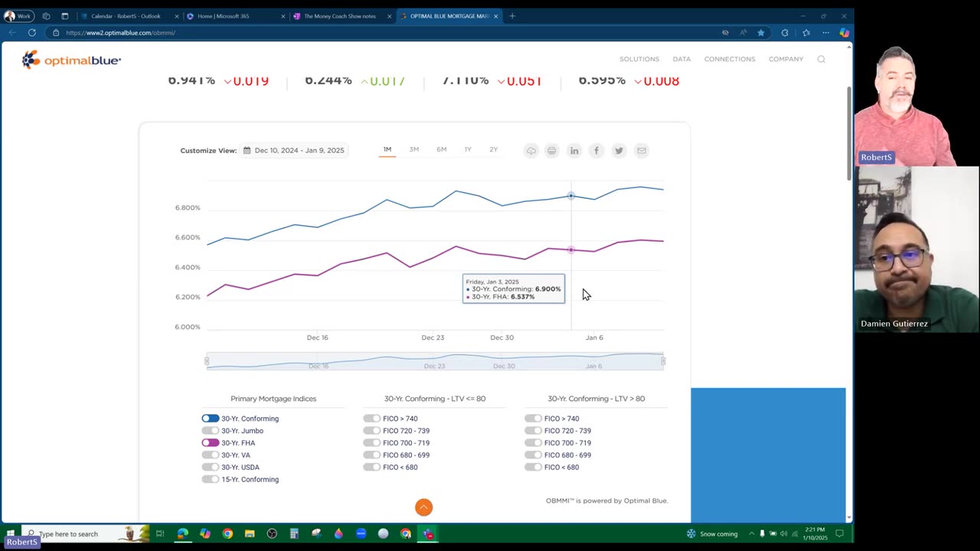
Task: Open Windows Start menu
Action: point(10,533)
